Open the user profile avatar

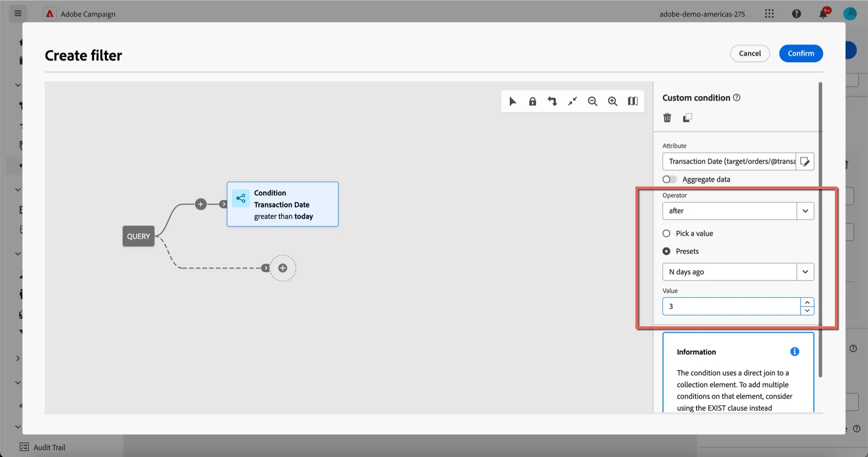pos(850,14)
